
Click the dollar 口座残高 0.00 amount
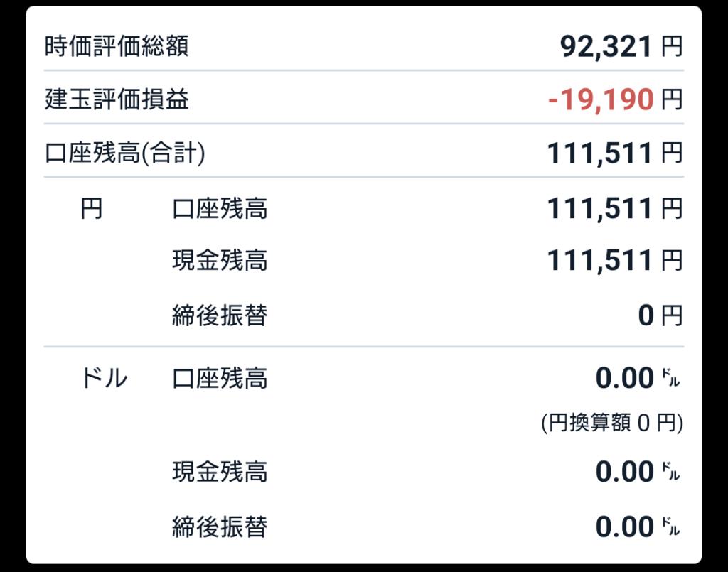tap(638, 378)
